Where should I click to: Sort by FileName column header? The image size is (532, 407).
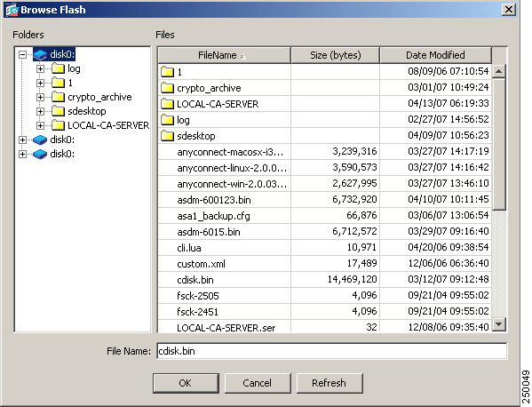(225, 55)
